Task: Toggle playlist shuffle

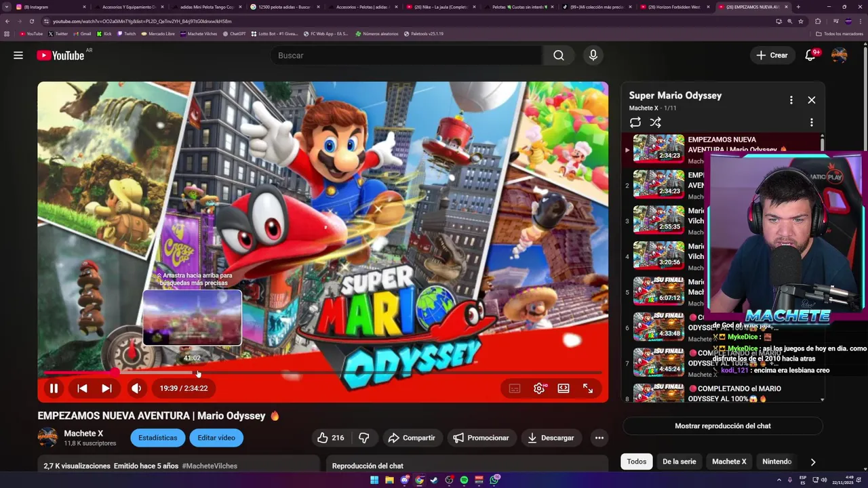Action: (x=655, y=123)
